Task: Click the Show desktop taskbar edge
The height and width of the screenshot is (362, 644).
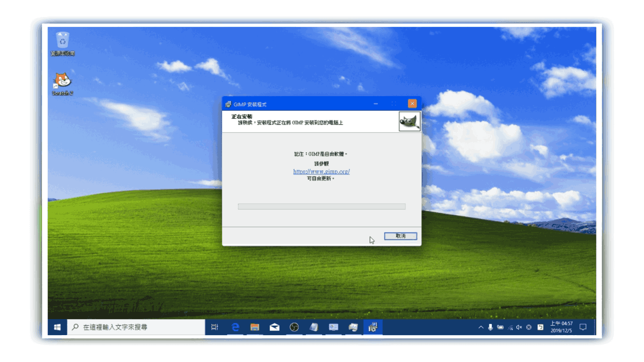Action: [594, 327]
